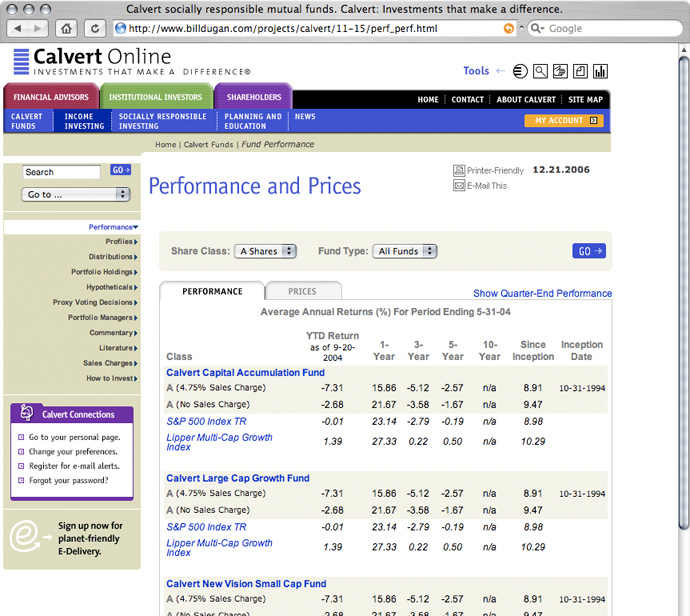Click the Contact link in top navigation
This screenshot has width=690, height=616.
[467, 99]
